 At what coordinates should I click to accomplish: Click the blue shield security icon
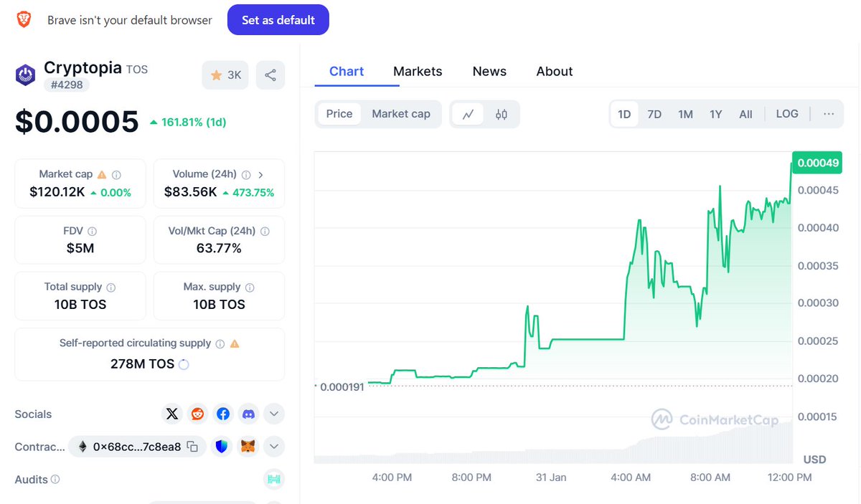pos(222,447)
